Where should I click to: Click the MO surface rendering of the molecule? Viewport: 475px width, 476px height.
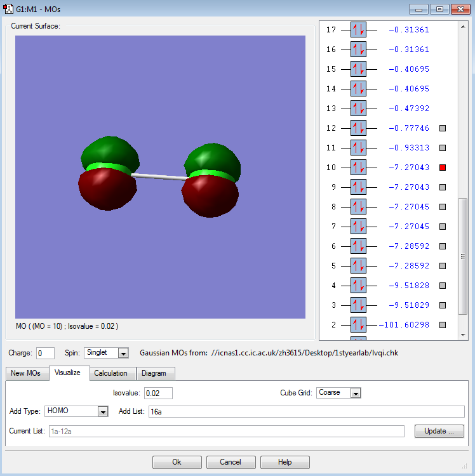160,176
